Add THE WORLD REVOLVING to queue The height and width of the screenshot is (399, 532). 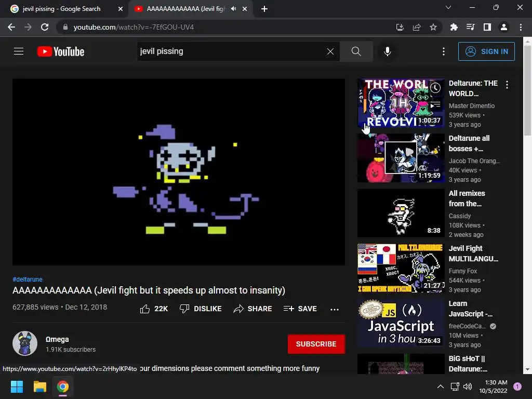click(x=435, y=105)
